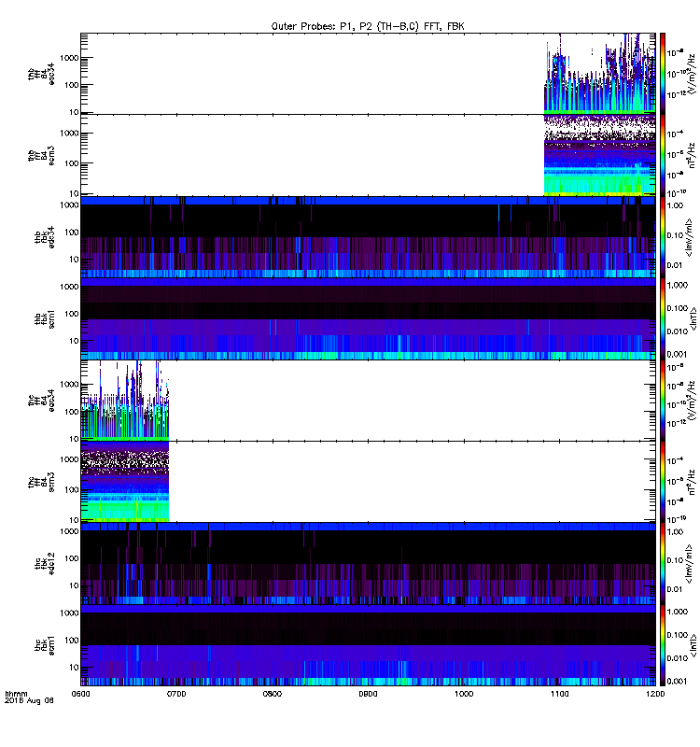This screenshot has width=700, height=747.
Task: Click the nT²/Hz unit label of thb scm3
Action: [x=692, y=155]
